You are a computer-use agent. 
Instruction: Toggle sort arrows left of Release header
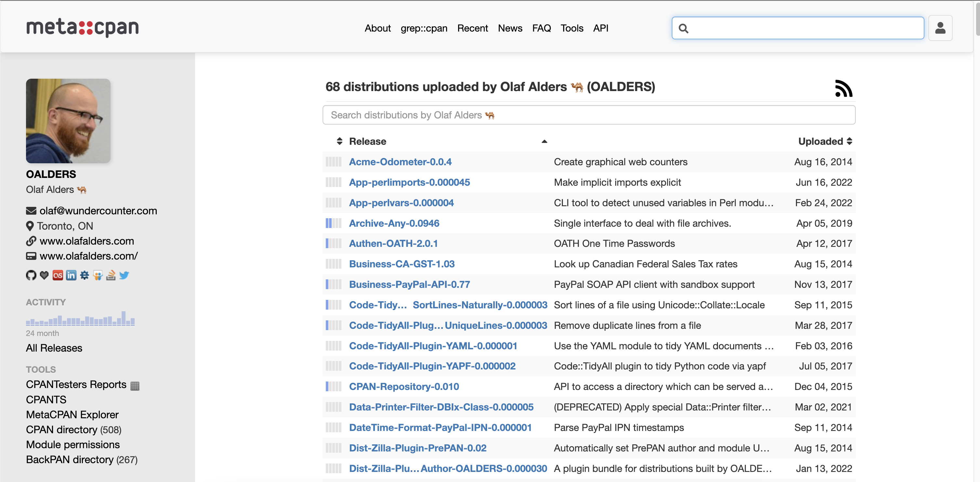(339, 141)
